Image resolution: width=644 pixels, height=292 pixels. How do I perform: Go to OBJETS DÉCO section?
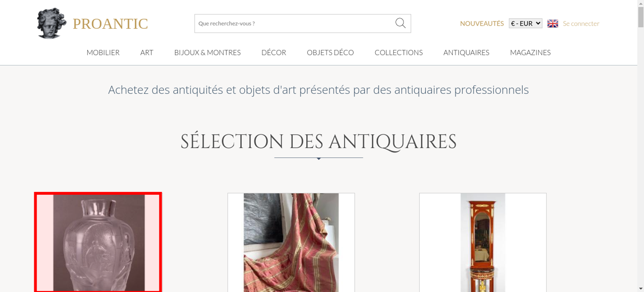click(330, 52)
